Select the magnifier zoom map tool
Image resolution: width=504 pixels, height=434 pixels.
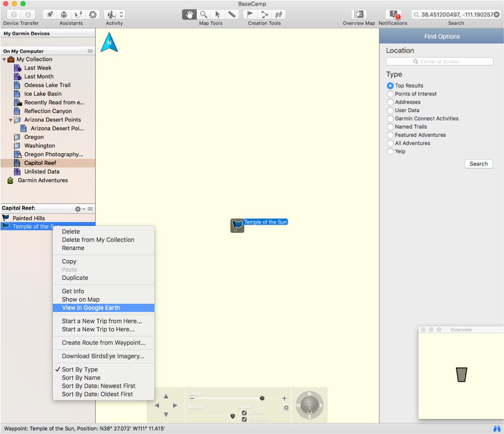click(204, 14)
